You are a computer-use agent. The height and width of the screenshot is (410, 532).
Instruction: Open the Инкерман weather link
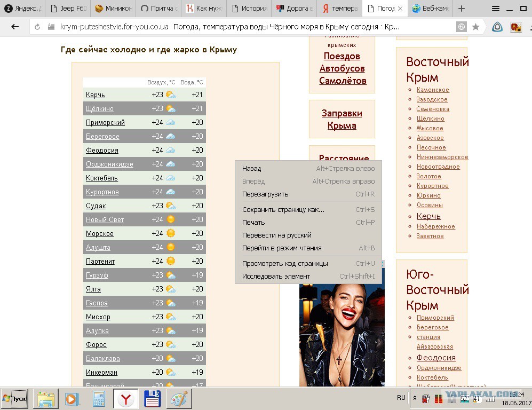coord(101,373)
